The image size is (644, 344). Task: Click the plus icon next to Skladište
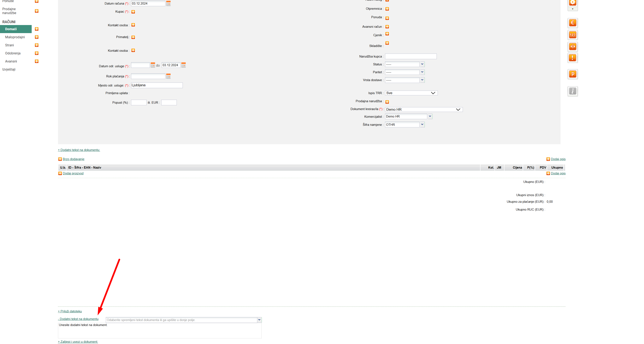pos(387,43)
